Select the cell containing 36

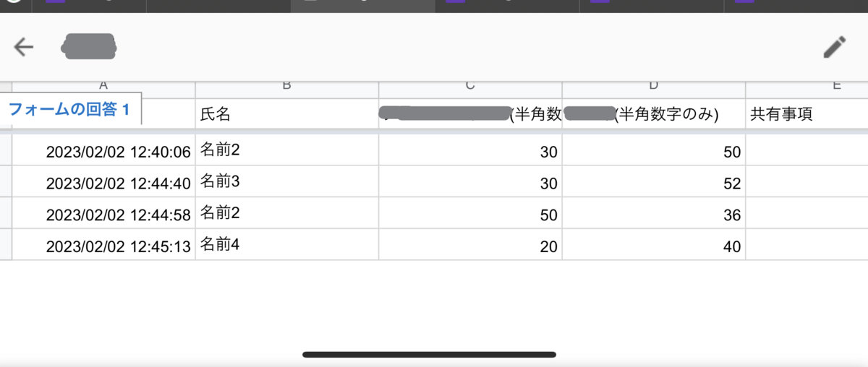click(654, 213)
